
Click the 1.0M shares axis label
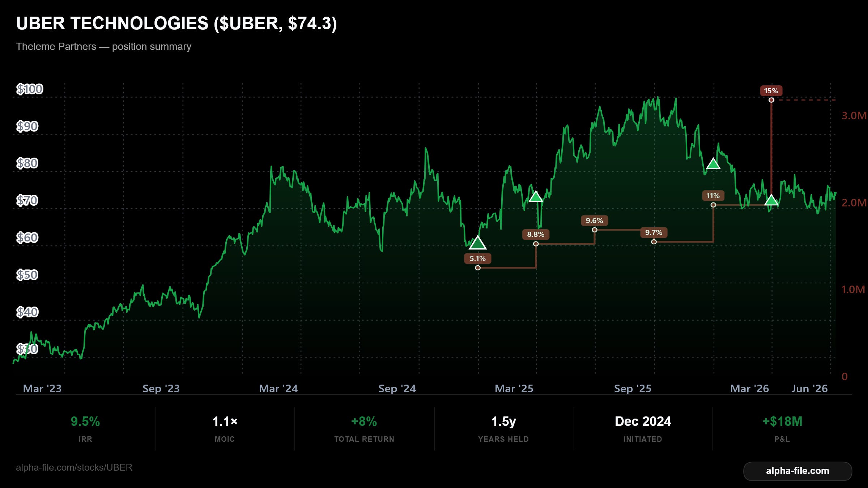853,290
